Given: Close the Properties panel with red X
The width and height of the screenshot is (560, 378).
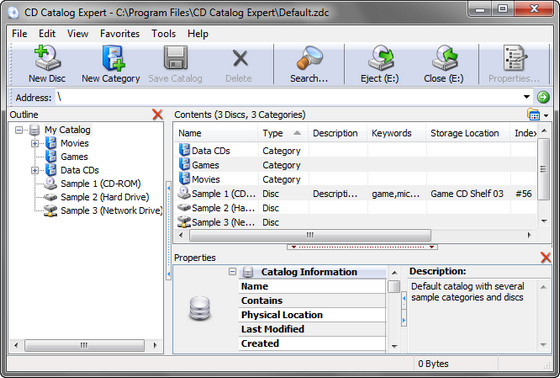Looking at the screenshot, I should tap(545, 257).
